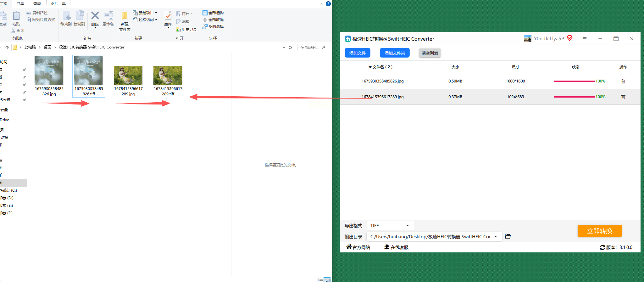Open the Explorer address bar history dropdown
The image size is (644, 282).
point(284,47)
